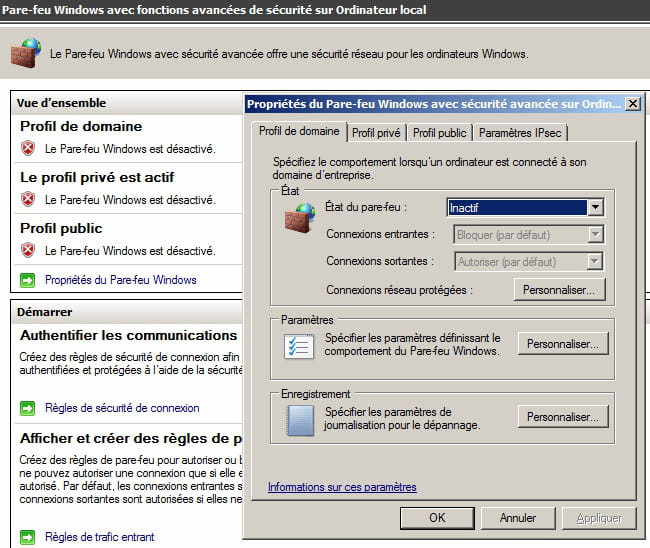Click red shield icon under Le profil privé est actif
The width and height of the screenshot is (650, 548).
[28, 199]
